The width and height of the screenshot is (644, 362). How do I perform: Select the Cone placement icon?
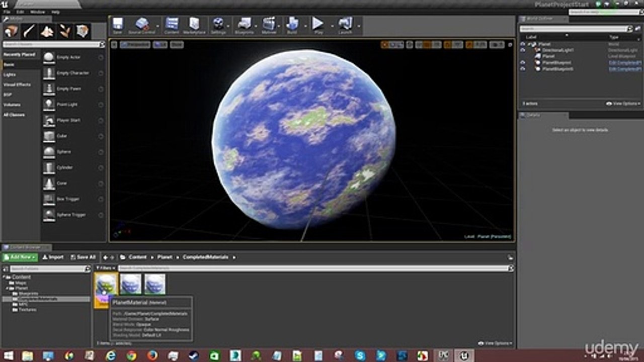click(49, 183)
